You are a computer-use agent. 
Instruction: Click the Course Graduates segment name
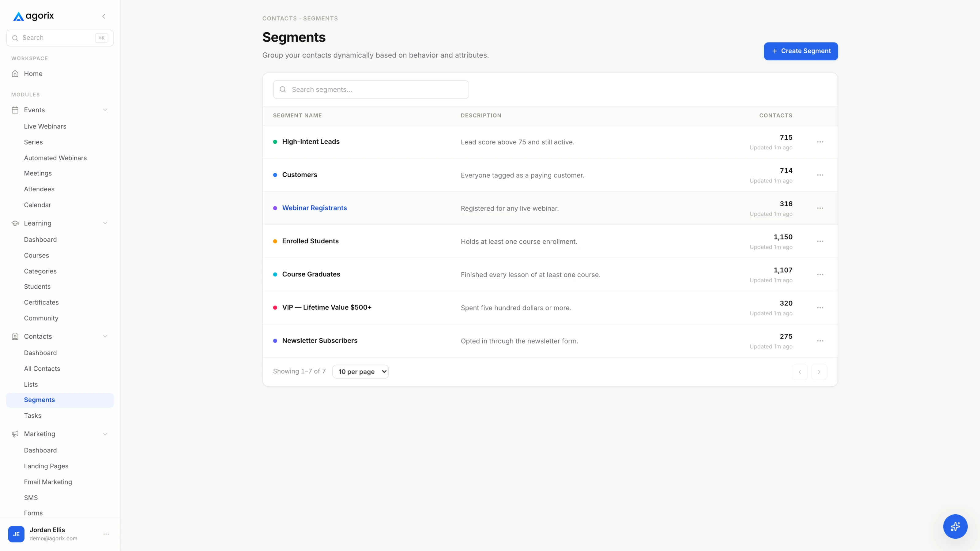pos(311,274)
